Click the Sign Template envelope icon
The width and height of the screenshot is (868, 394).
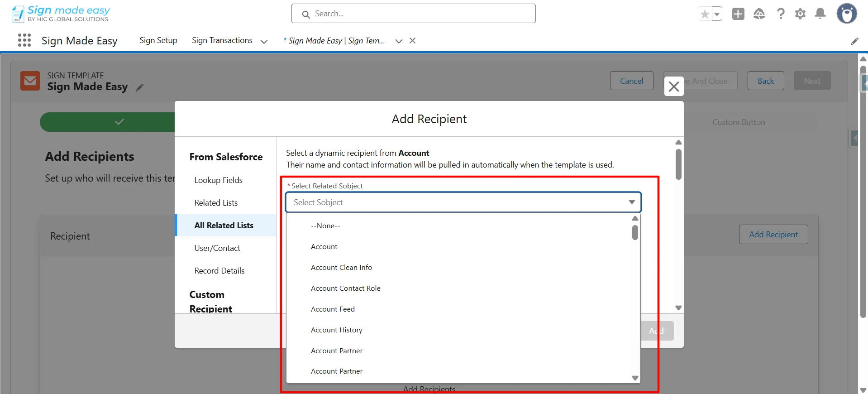tap(30, 81)
